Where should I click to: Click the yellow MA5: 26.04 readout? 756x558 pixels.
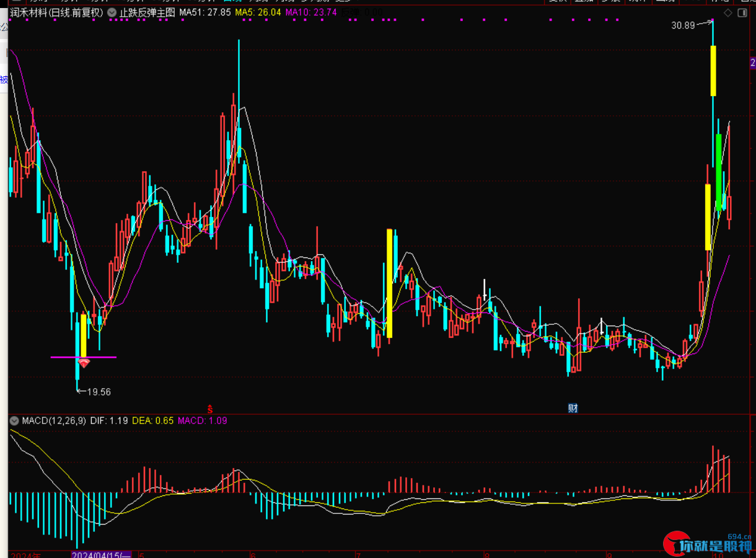[x=258, y=12]
